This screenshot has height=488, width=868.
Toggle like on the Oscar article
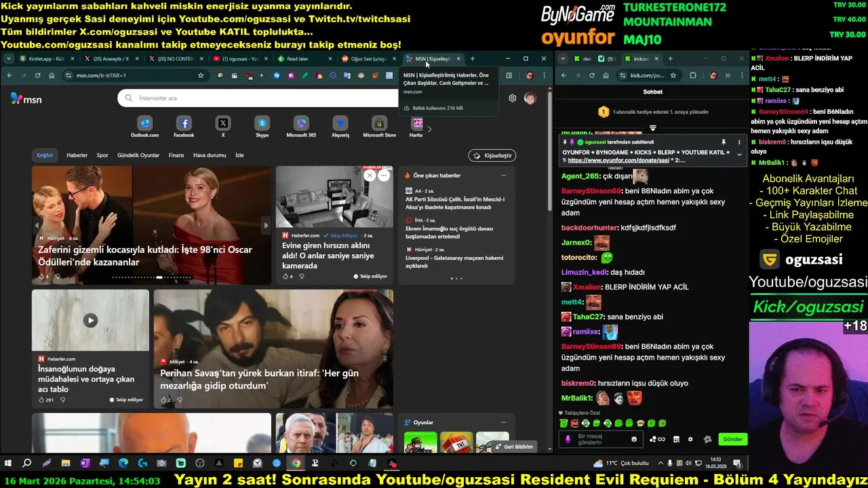43,277
